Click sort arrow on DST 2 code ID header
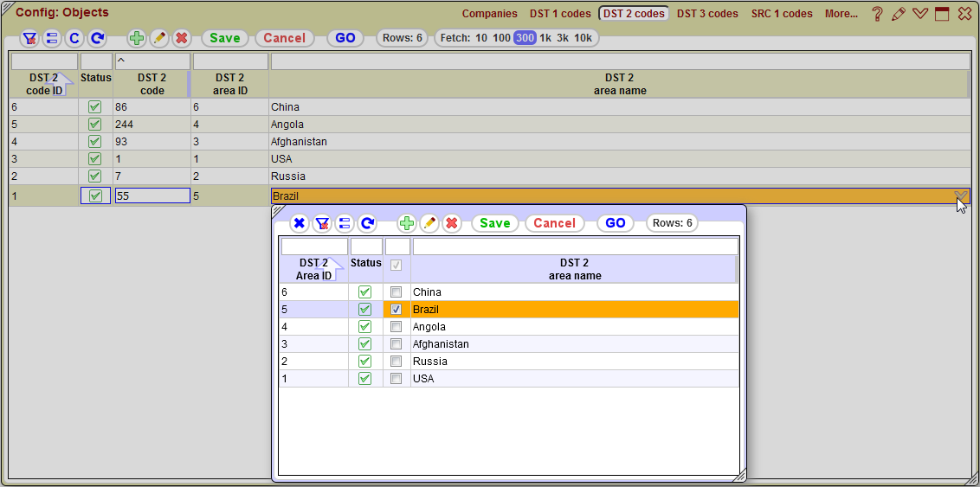Image resolution: width=980 pixels, height=487 pixels. [60, 84]
